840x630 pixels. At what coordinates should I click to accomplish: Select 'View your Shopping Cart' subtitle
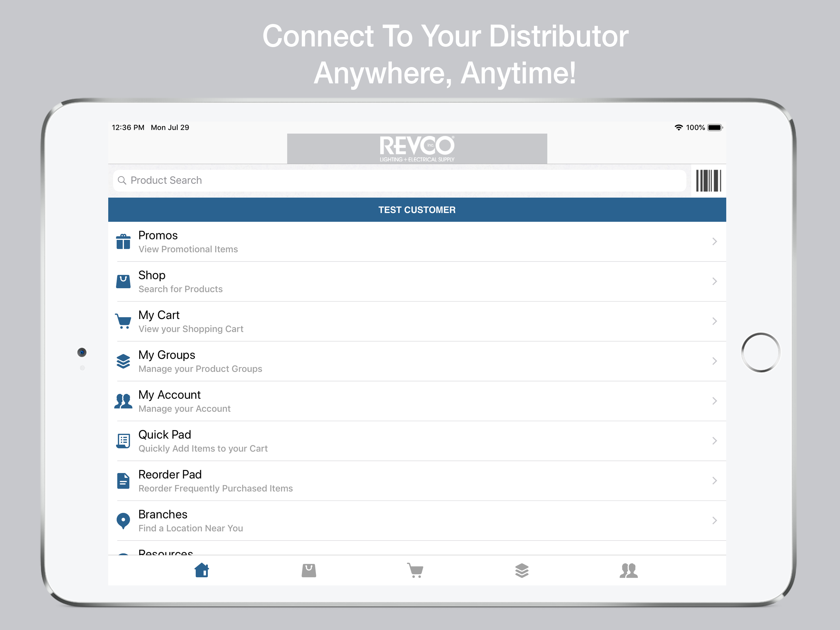(191, 329)
